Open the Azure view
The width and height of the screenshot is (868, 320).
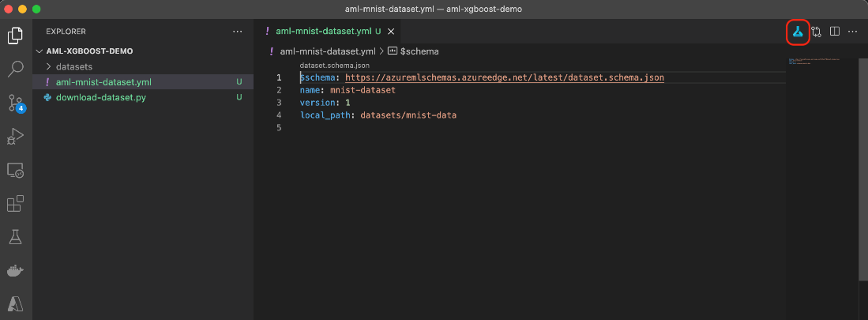(x=16, y=304)
